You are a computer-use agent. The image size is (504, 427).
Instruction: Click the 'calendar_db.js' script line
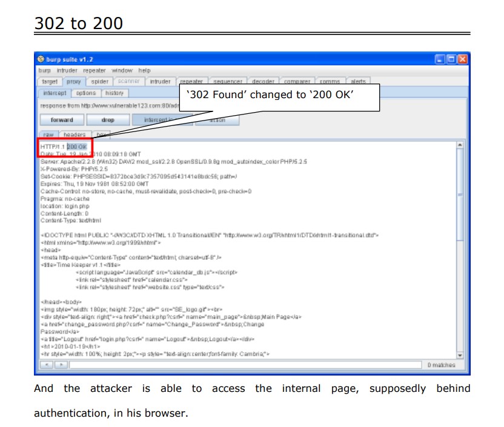pyautogui.click(x=156, y=272)
